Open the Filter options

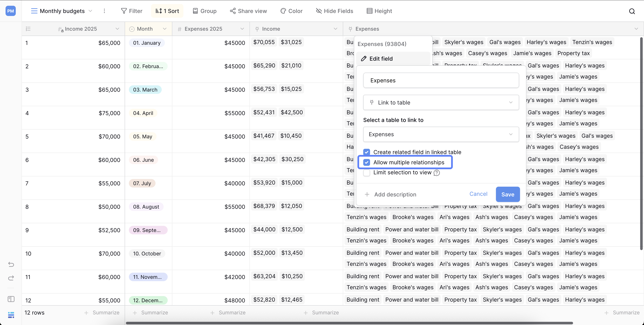click(x=132, y=11)
